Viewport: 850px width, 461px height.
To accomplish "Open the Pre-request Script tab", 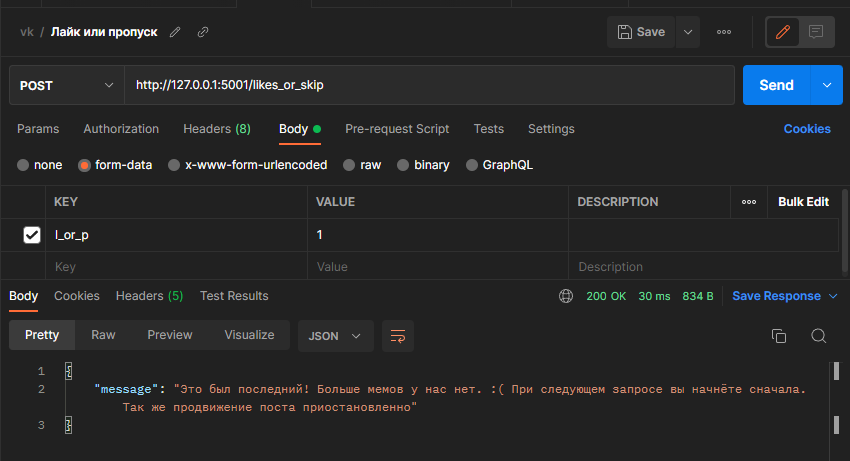I will coord(397,129).
